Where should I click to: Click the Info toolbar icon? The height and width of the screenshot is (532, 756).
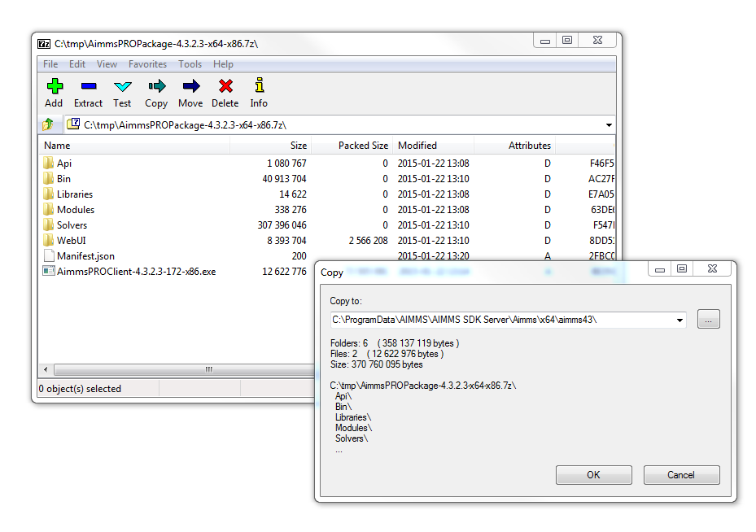click(x=260, y=85)
